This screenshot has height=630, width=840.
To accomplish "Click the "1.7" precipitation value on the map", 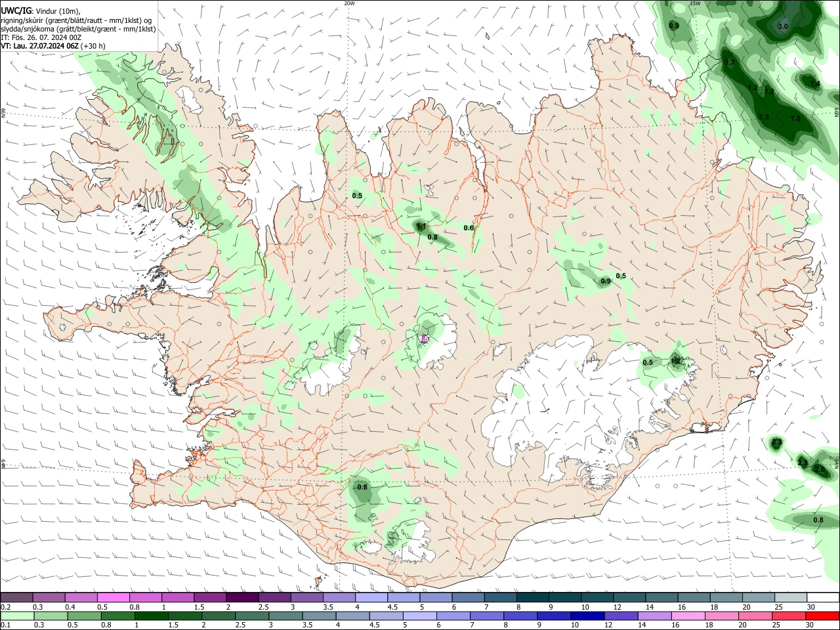I will [x=729, y=62].
